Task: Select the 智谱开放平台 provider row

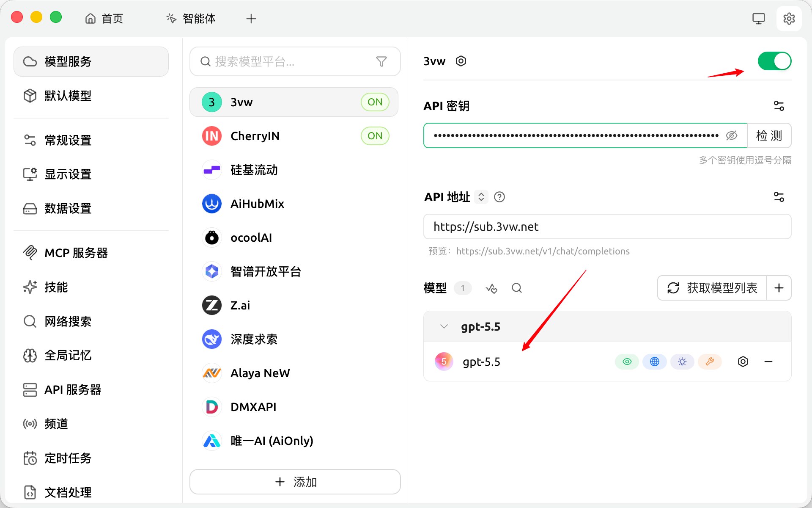Action: point(294,271)
